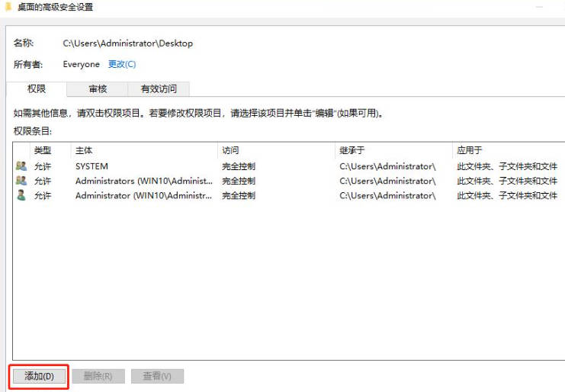Image resolution: width=565 pixels, height=392 pixels.
Task: Click the 添加(D) button
Action: tap(39, 376)
